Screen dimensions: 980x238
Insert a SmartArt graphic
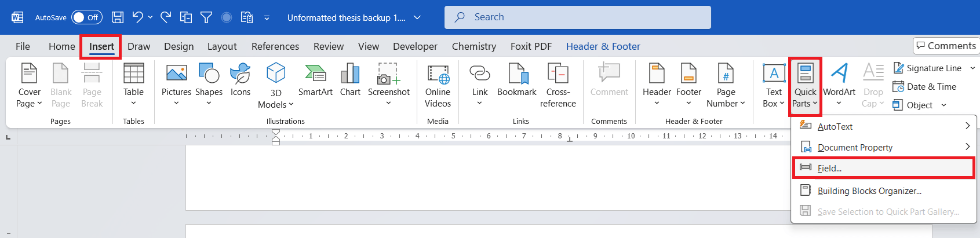[x=315, y=81]
